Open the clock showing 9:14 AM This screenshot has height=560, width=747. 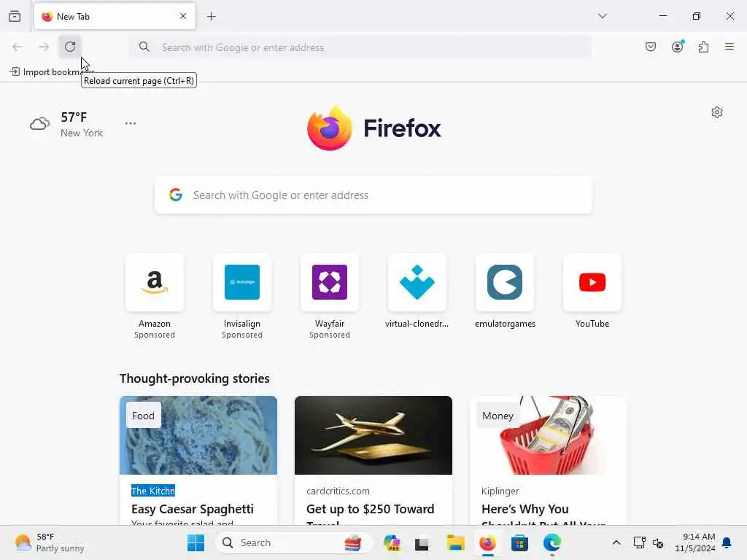(695, 542)
